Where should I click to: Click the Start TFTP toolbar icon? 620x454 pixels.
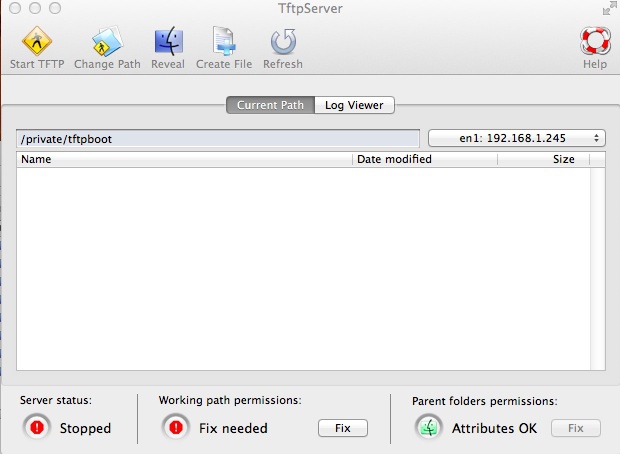[37, 41]
